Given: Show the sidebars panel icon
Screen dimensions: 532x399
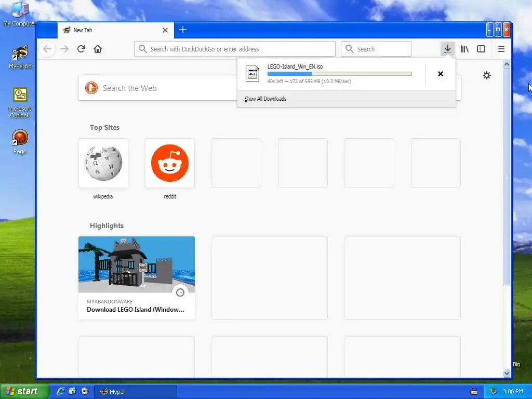Looking at the screenshot, I should [x=481, y=49].
